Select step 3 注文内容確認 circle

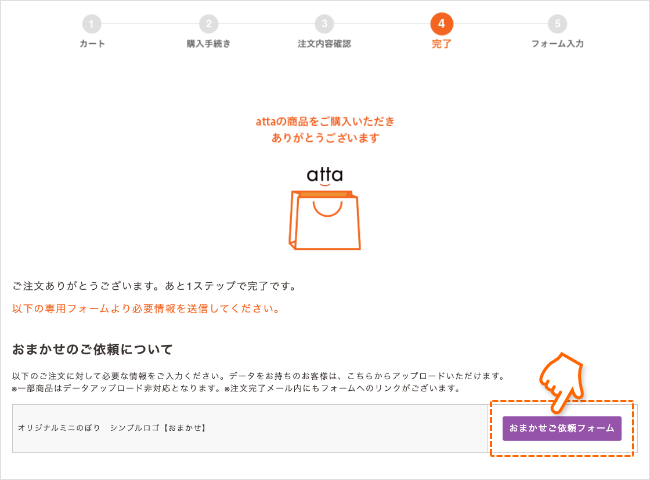325,24
